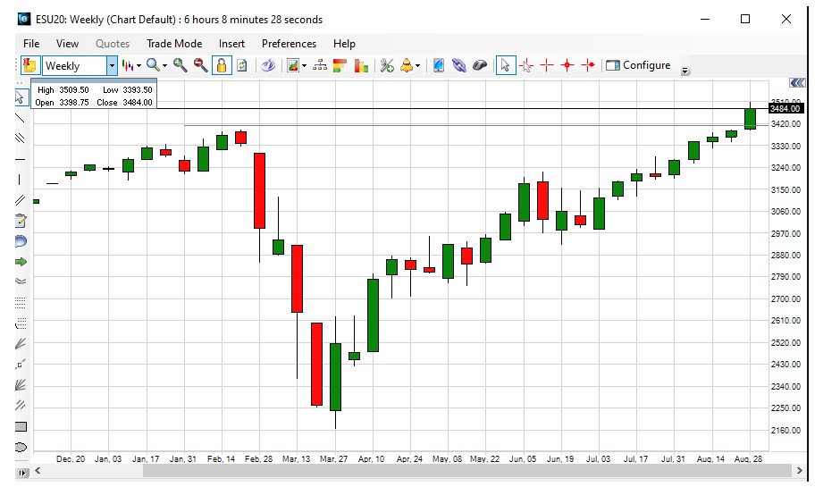Viewport: 840px width, 504px height.
Task: Open the magnifier zoom options dropdown arrow
Action: tap(165, 65)
